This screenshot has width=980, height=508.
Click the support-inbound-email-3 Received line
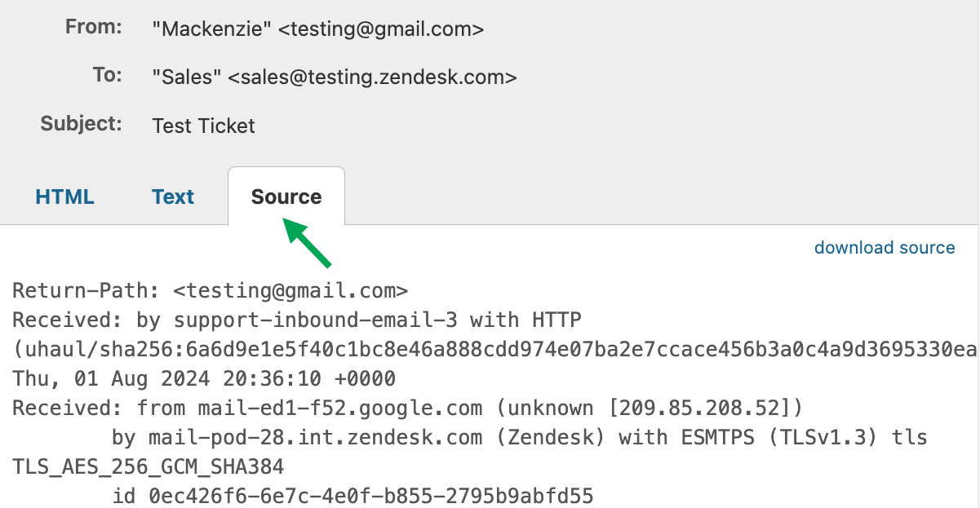pos(297,320)
